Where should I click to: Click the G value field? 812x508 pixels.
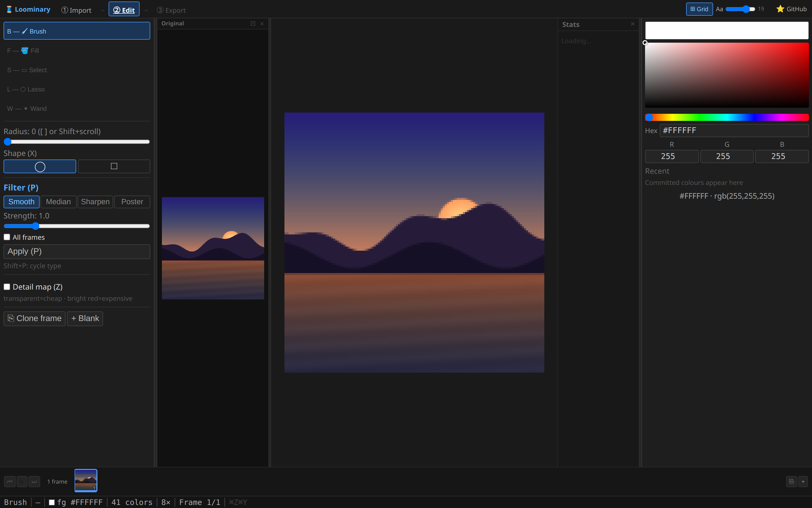pyautogui.click(x=727, y=156)
